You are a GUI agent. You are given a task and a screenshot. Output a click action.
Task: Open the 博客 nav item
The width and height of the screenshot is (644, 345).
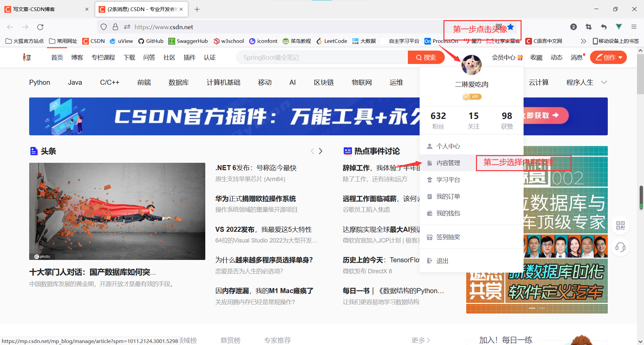click(77, 57)
